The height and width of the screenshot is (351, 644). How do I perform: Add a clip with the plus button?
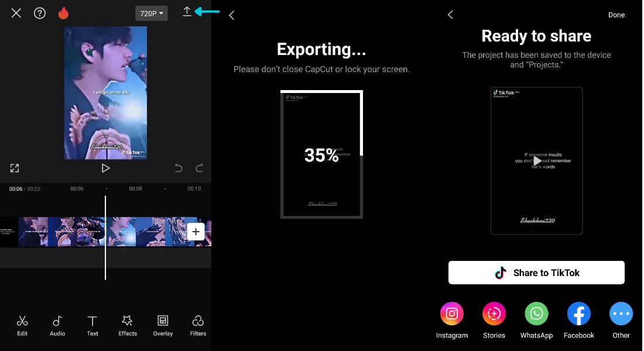click(x=196, y=232)
